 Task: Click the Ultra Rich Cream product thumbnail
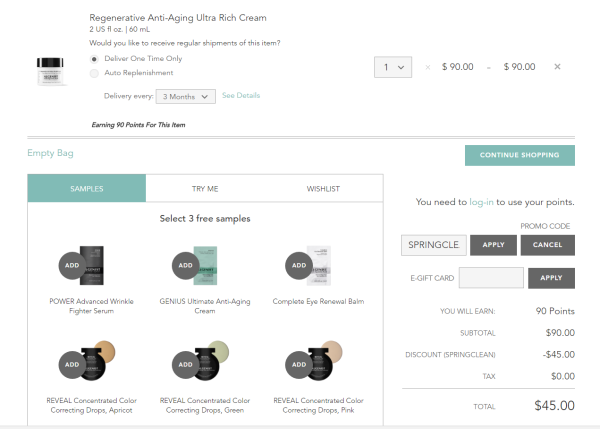50,71
